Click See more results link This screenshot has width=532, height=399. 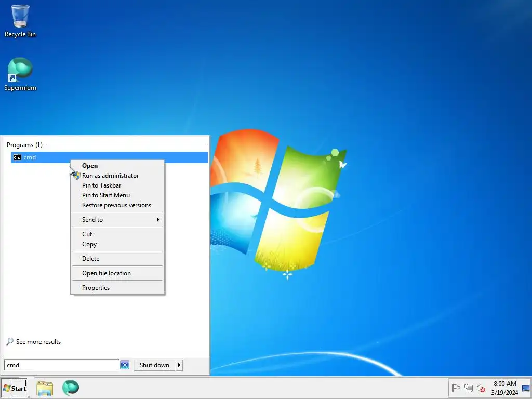click(38, 342)
